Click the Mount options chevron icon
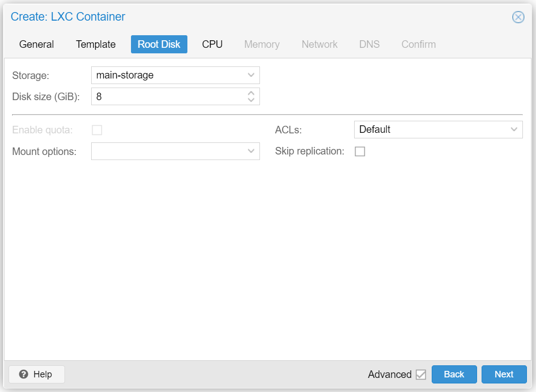This screenshot has height=392, width=536. [x=251, y=151]
